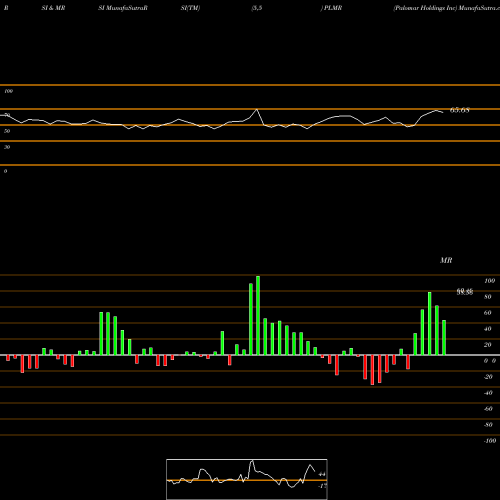Image resolution: width=500 pixels, height=500 pixels.
Task: Click the 80 label on MR axis
Action: pos(487,297)
